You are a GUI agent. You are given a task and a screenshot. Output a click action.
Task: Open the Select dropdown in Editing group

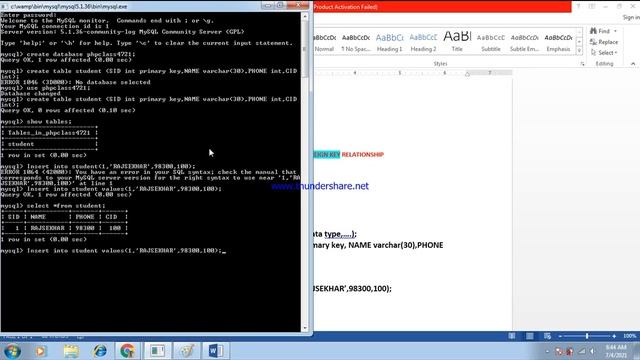tap(604, 53)
